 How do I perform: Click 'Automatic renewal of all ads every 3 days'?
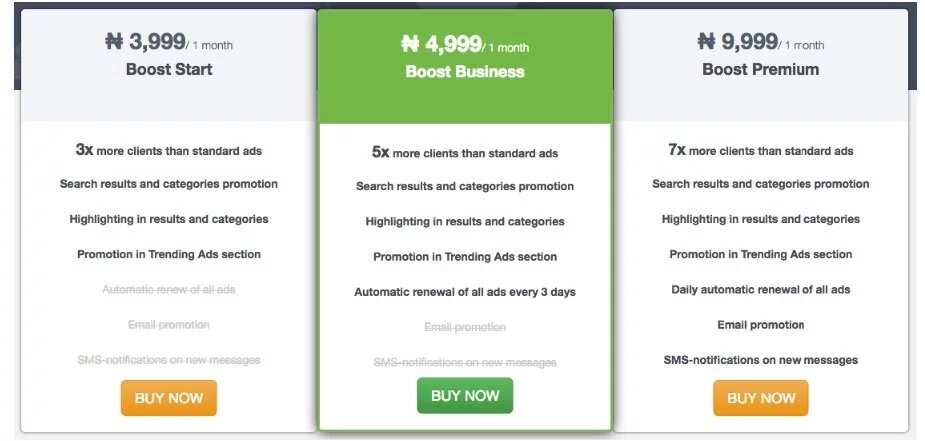pos(465,292)
